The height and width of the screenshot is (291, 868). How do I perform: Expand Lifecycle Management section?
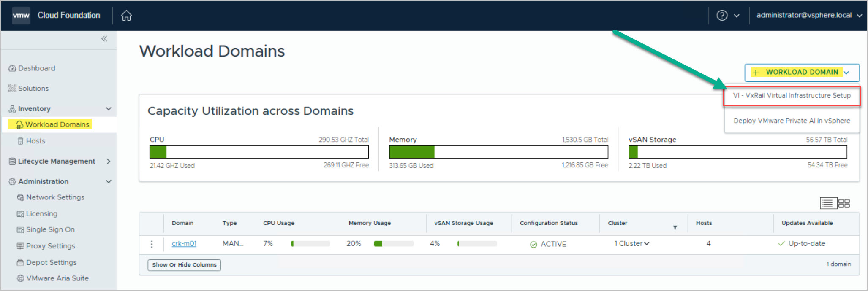[109, 161]
